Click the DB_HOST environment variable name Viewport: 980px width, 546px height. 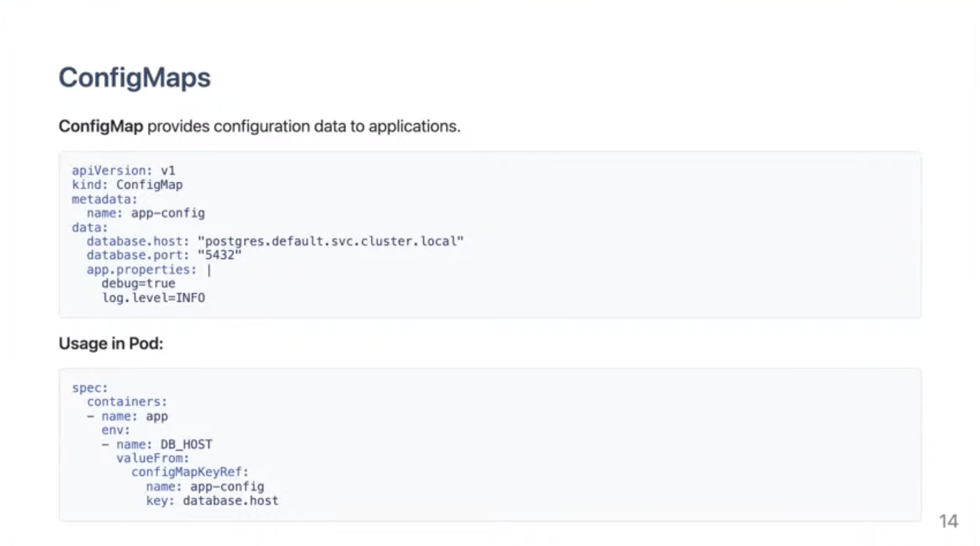point(186,444)
